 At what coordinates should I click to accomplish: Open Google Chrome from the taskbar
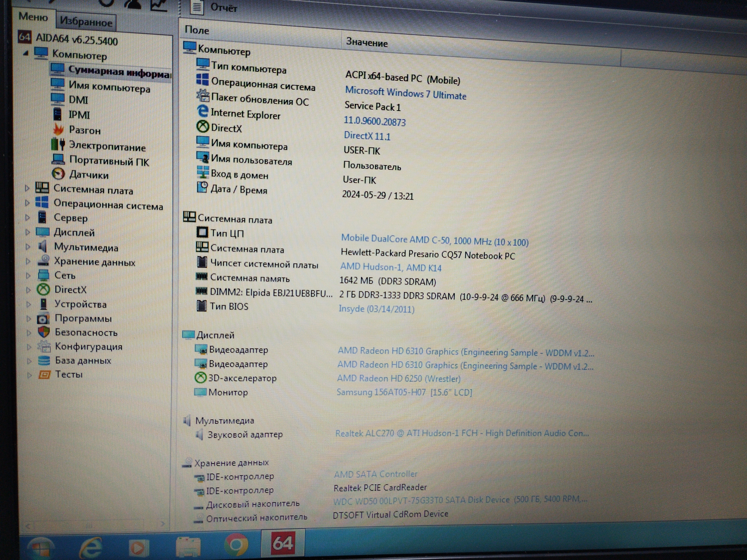tap(236, 545)
